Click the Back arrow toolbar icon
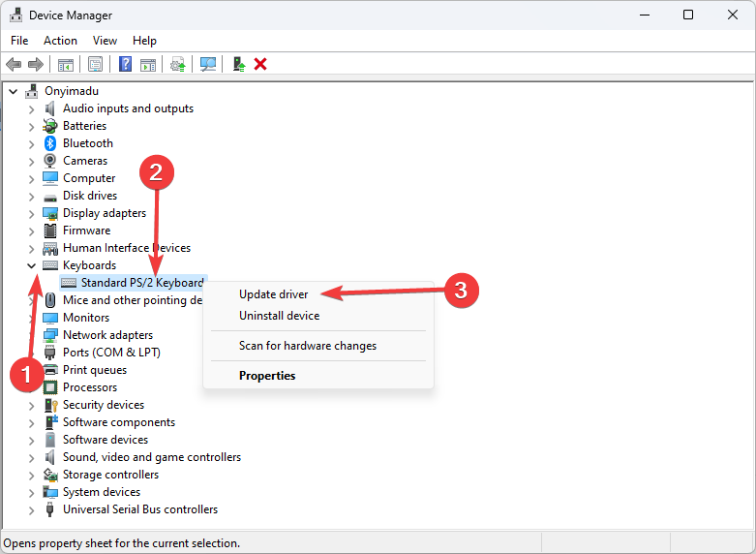The image size is (756, 554). pyautogui.click(x=14, y=64)
